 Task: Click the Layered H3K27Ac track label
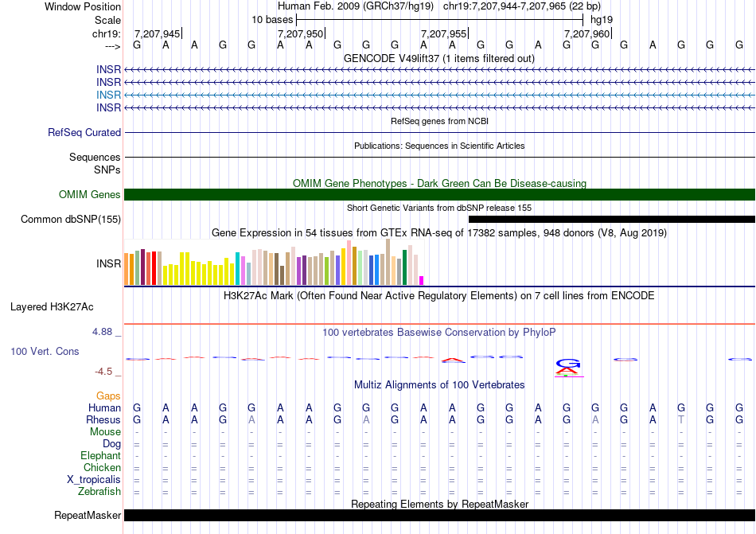(x=52, y=306)
